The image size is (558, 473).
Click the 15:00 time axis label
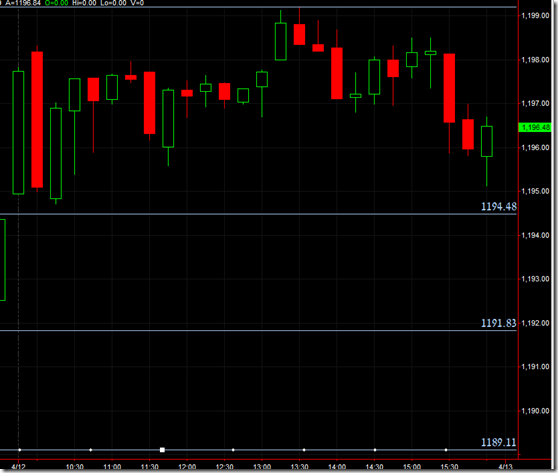point(412,467)
